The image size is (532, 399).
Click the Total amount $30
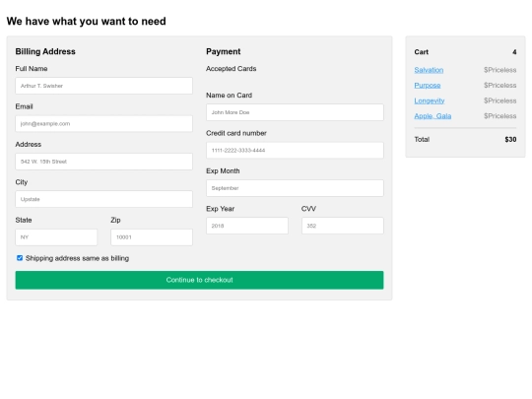point(510,140)
